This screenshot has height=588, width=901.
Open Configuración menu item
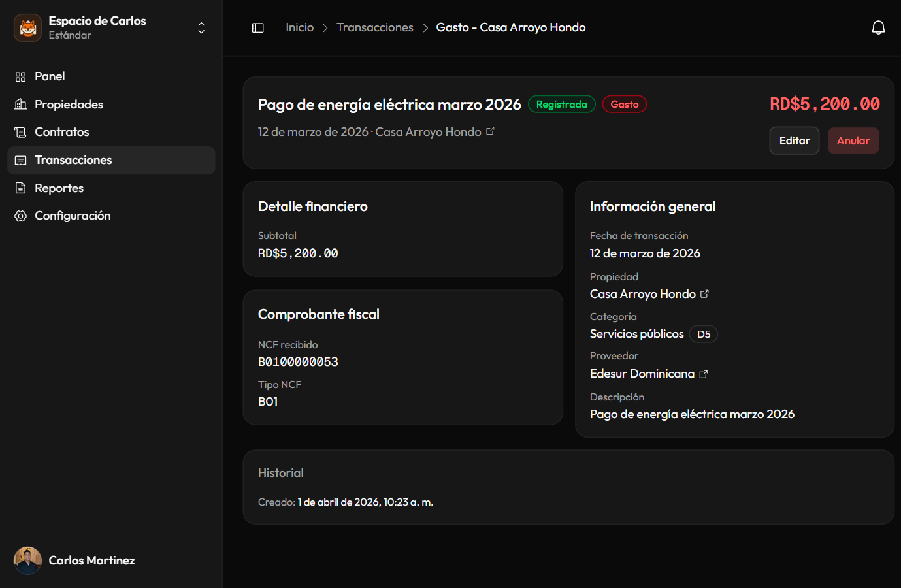tap(111, 216)
